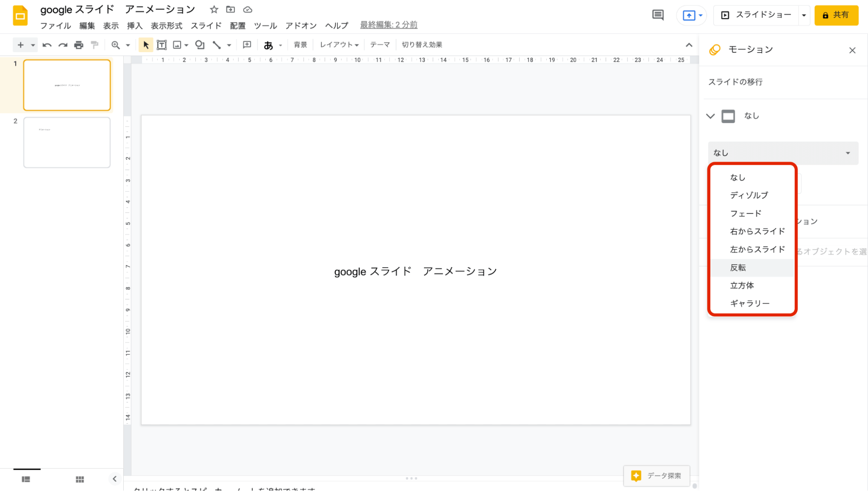
Task: Open the レイアウト dropdown
Action: pyautogui.click(x=339, y=45)
